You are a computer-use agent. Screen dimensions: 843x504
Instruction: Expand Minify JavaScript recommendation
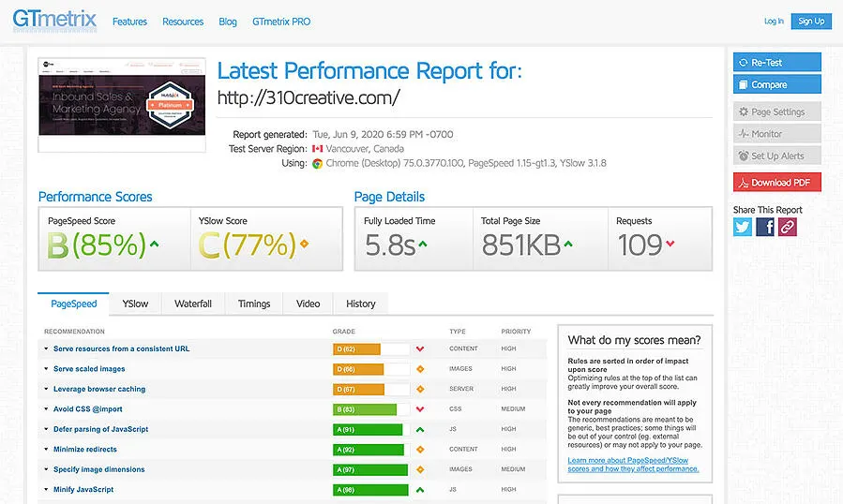[x=83, y=490]
